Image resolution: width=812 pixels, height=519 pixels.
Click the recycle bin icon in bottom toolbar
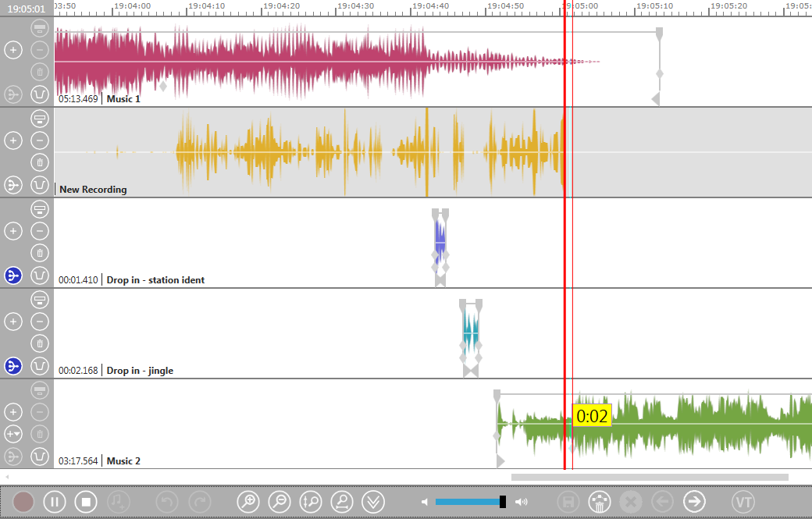[x=599, y=501]
